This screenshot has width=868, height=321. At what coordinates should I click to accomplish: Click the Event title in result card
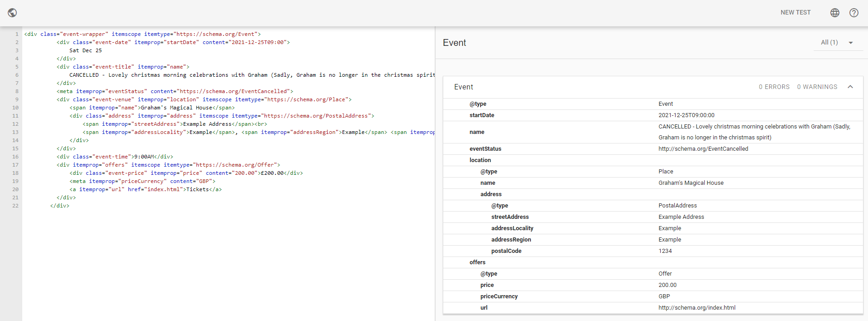pyautogui.click(x=464, y=87)
